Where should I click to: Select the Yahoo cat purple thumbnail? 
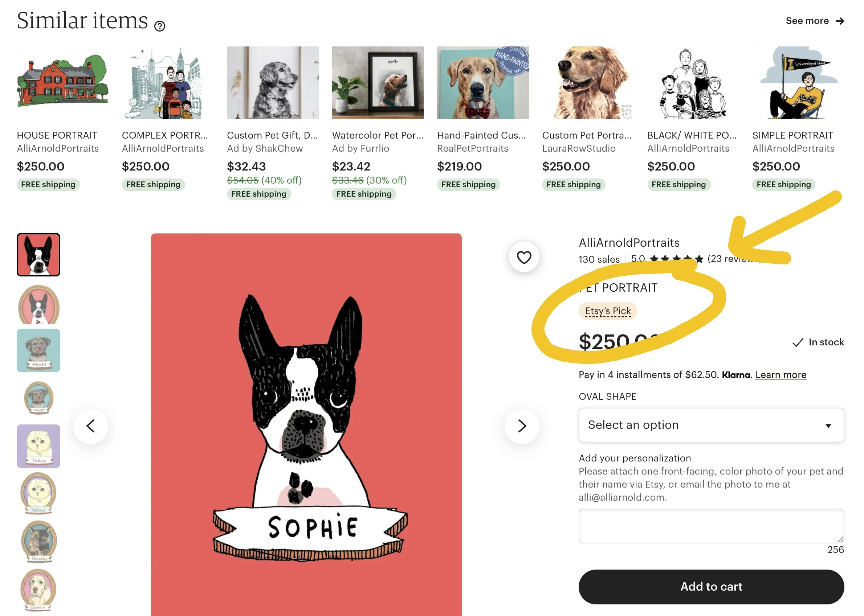(x=38, y=446)
